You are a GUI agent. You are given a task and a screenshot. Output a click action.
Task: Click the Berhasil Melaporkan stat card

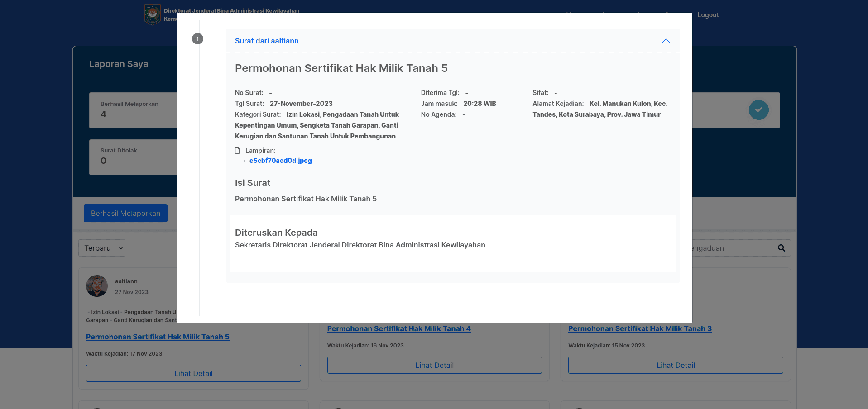[x=133, y=110]
